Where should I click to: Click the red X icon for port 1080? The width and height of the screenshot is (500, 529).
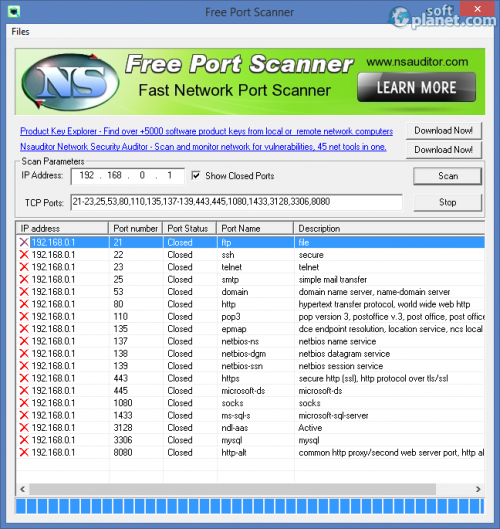coord(24,403)
